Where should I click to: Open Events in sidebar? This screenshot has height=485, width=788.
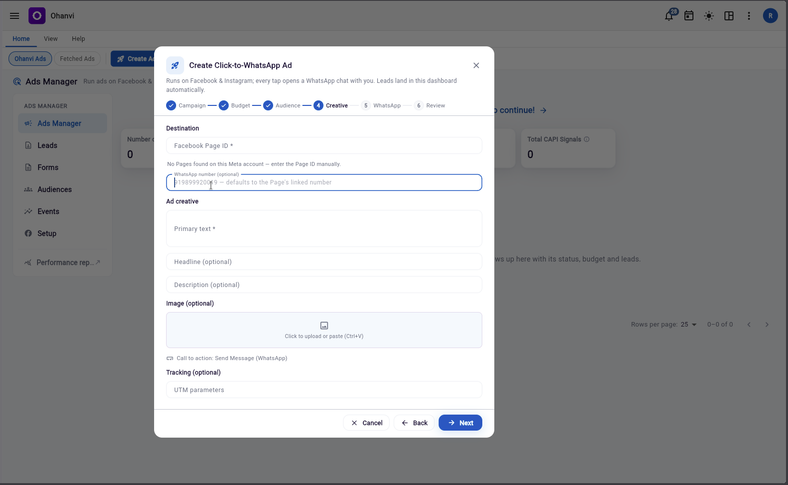tap(62, 212)
